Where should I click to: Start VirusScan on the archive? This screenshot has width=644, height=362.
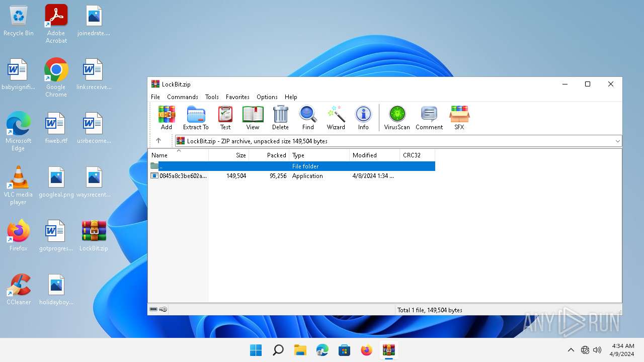point(397,118)
